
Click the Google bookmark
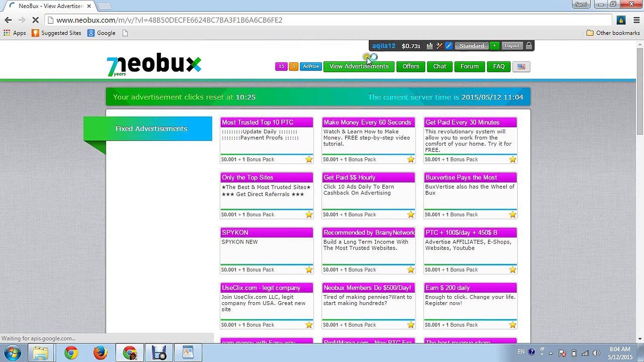point(101,33)
